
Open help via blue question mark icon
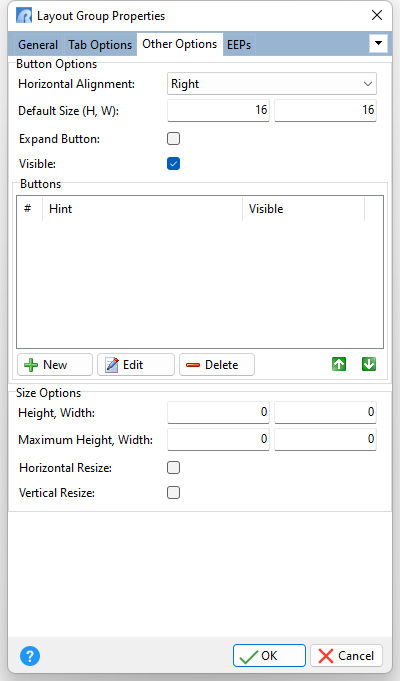(x=30, y=655)
